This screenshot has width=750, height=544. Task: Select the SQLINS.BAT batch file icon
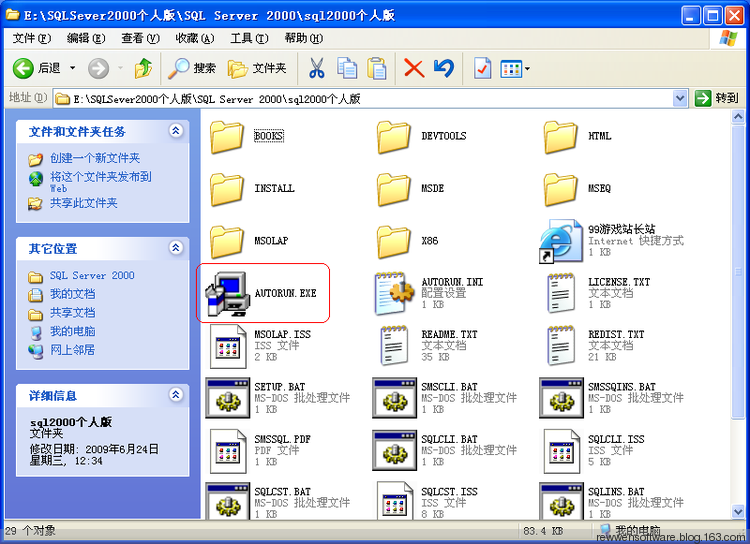561,501
